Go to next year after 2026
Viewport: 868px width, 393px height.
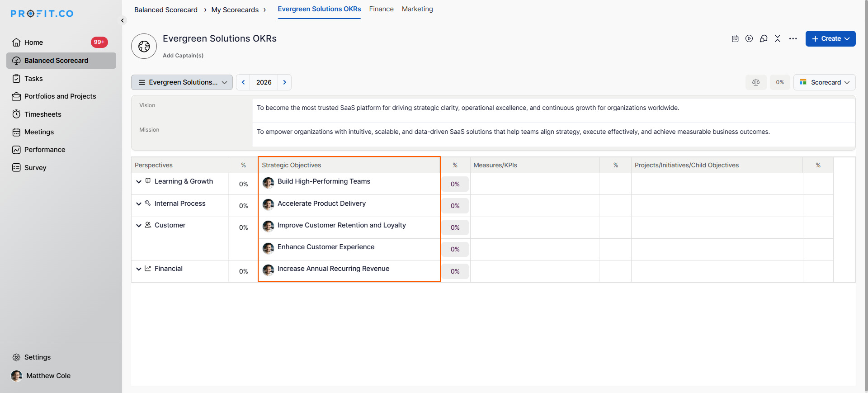285,82
